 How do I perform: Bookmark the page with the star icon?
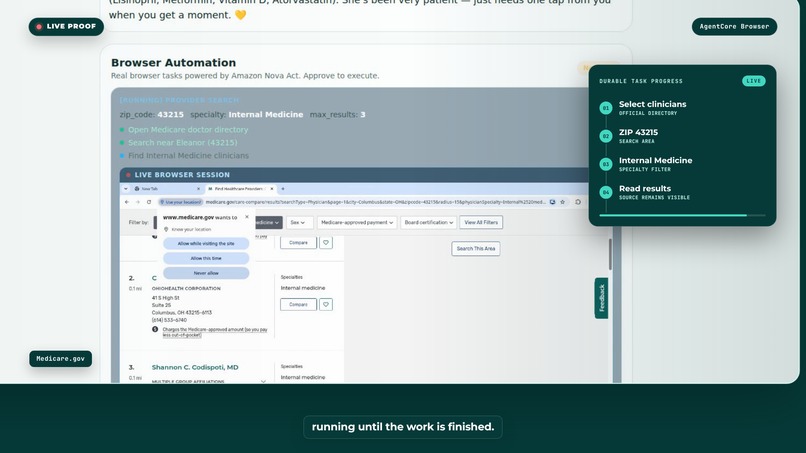click(x=562, y=202)
